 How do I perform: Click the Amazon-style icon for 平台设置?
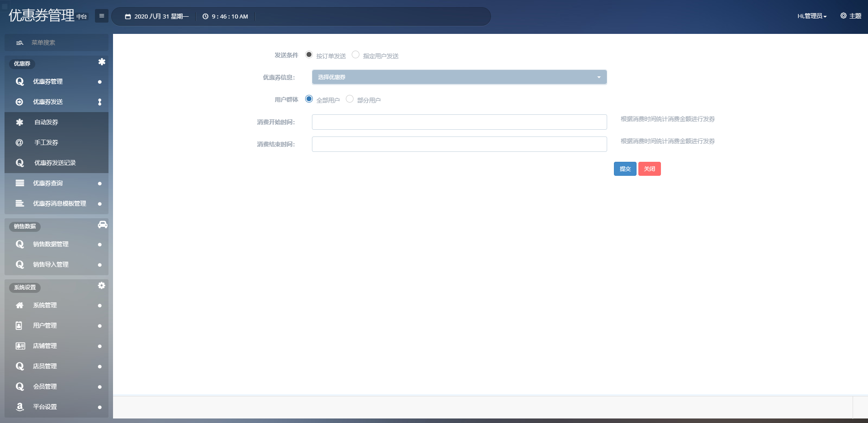(19, 407)
